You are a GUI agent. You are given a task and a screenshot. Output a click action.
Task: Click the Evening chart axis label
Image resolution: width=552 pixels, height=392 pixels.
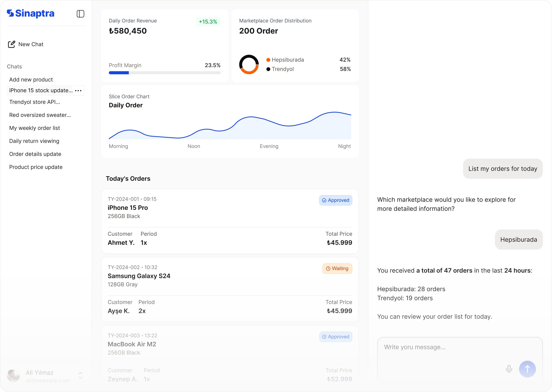pos(269,146)
